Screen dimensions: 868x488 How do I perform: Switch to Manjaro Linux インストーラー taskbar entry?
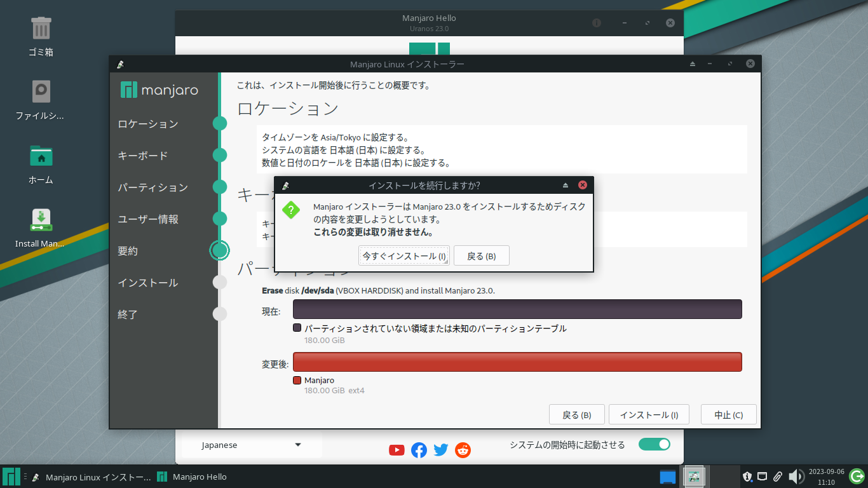click(x=92, y=477)
